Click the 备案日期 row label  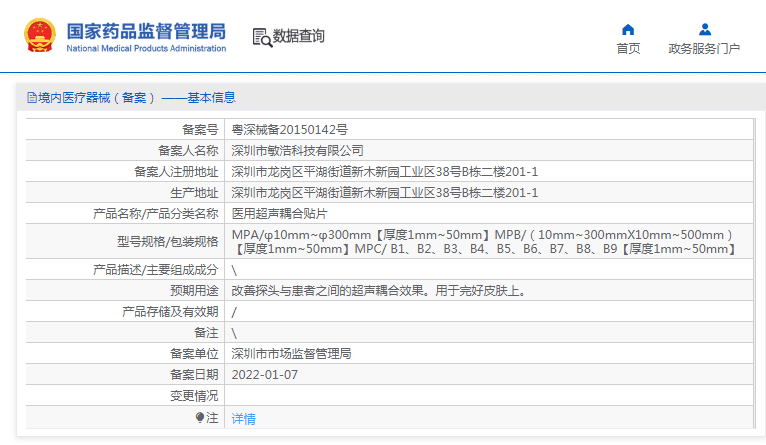[194, 375]
